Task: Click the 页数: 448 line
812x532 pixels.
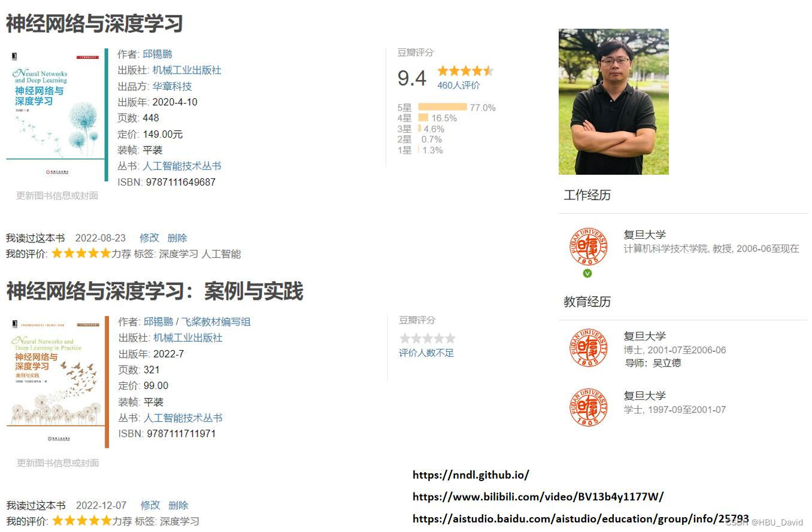Action: coord(138,118)
